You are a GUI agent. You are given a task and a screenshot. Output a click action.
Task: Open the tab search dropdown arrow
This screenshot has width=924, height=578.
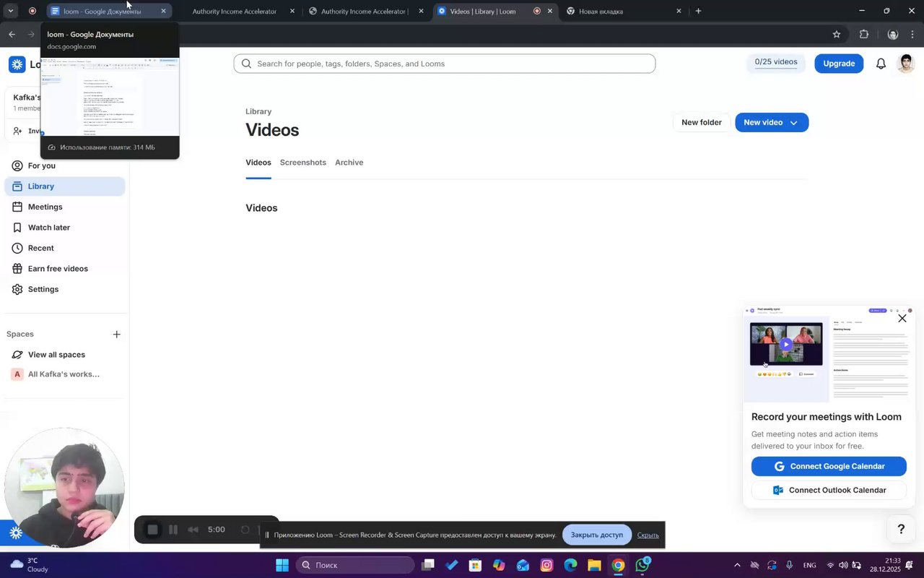click(x=10, y=11)
